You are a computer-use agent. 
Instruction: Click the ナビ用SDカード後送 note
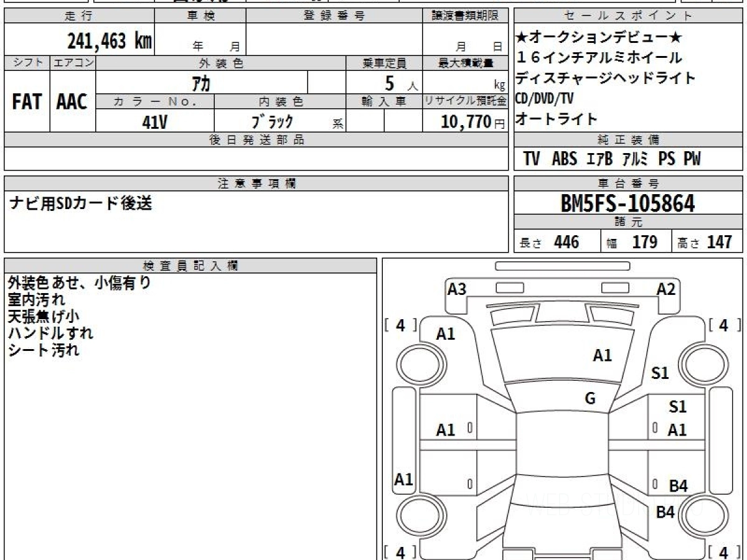pos(80,203)
